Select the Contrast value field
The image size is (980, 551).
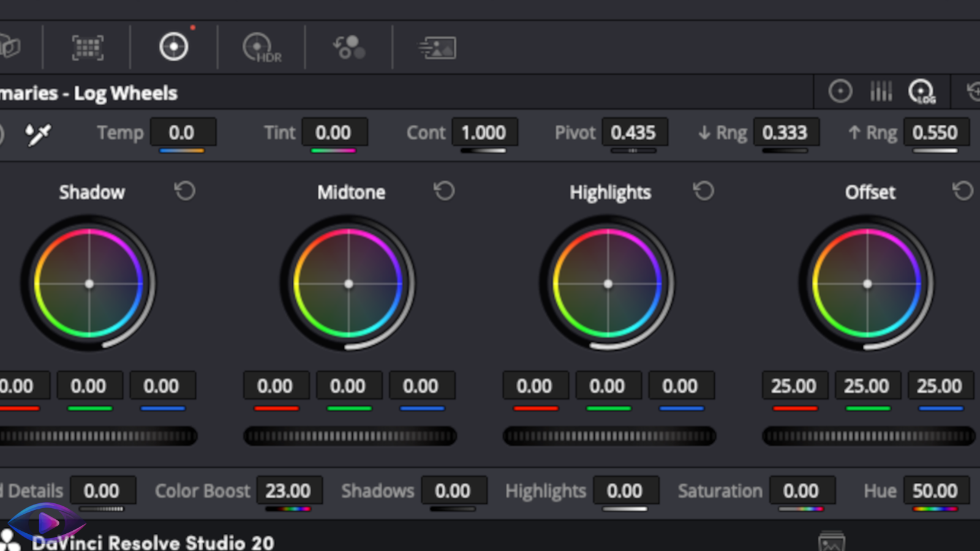[484, 133]
